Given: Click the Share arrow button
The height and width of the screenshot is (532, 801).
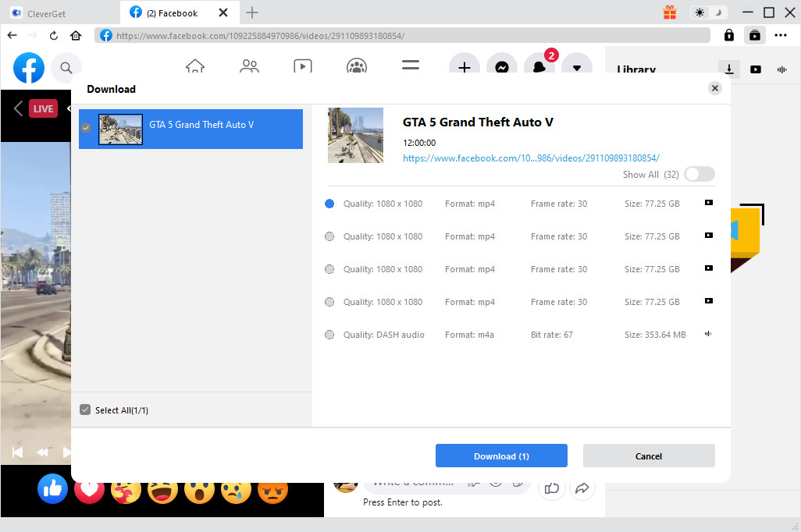Looking at the screenshot, I should pyautogui.click(x=582, y=488).
